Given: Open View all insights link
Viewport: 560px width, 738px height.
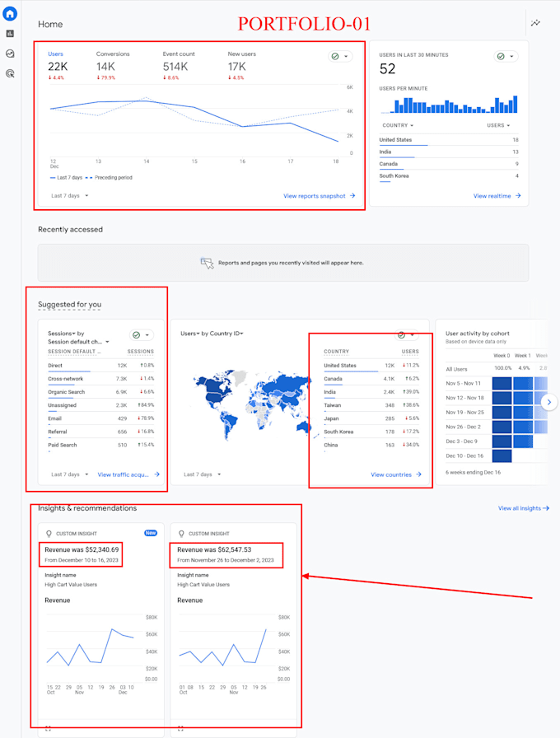Looking at the screenshot, I should [x=523, y=508].
